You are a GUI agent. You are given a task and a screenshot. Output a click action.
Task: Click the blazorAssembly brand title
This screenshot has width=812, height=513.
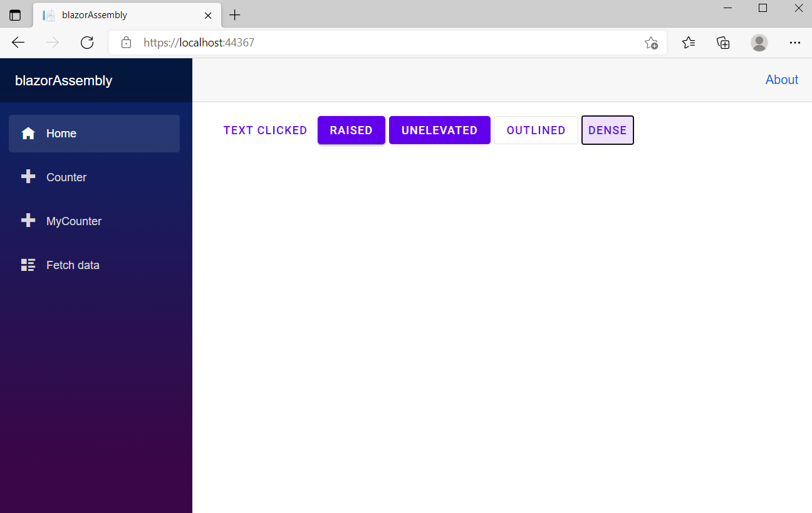click(x=64, y=80)
